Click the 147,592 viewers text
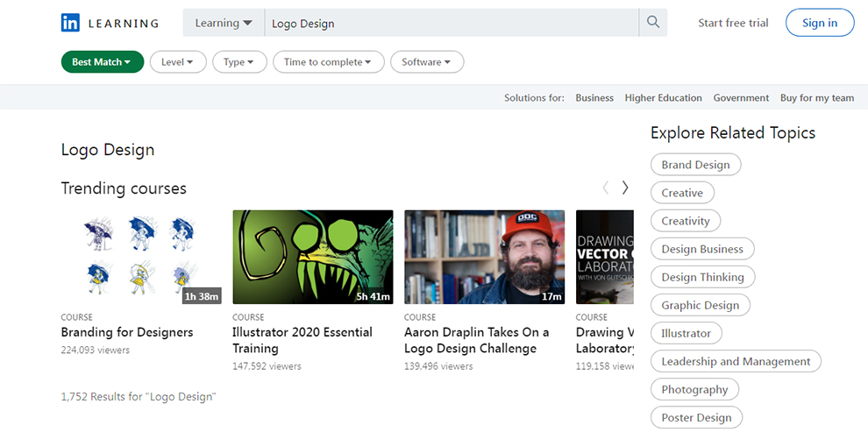The height and width of the screenshot is (432, 868). tap(267, 366)
